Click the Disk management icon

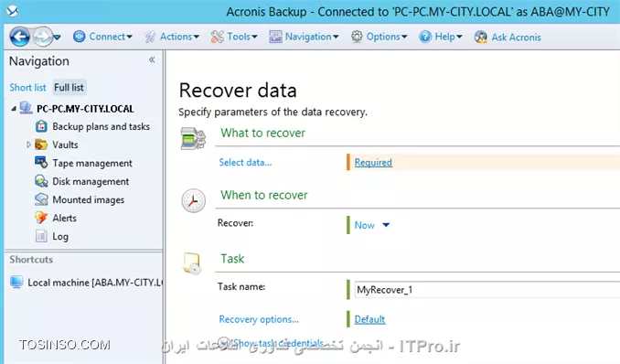[41, 181]
